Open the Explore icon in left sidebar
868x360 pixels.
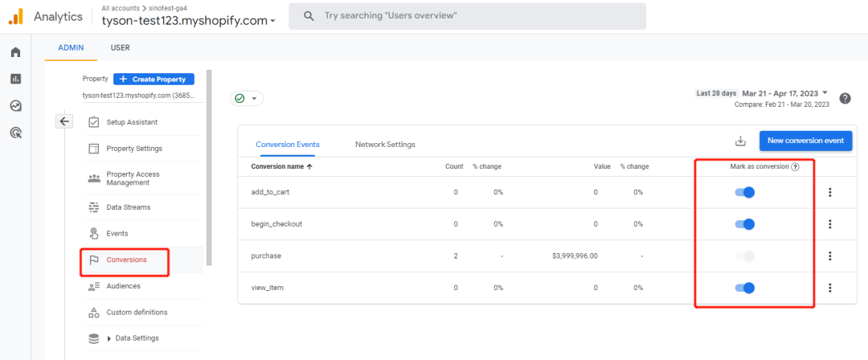(15, 105)
